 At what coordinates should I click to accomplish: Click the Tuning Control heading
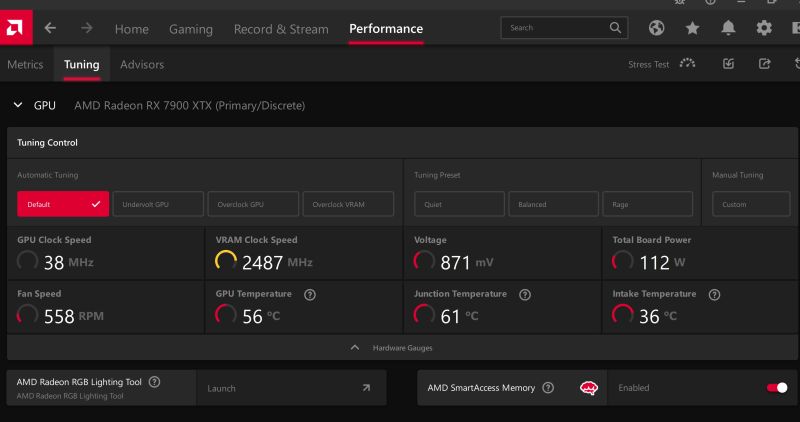click(x=47, y=142)
